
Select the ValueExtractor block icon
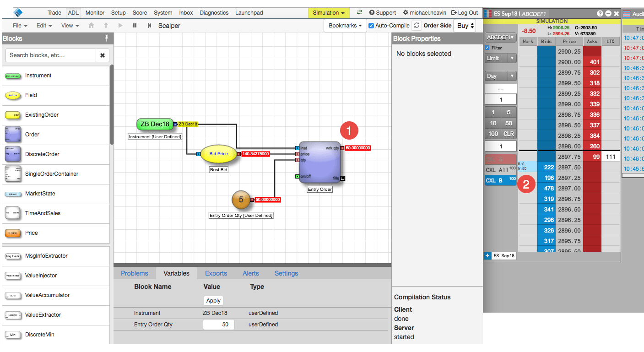point(13,315)
